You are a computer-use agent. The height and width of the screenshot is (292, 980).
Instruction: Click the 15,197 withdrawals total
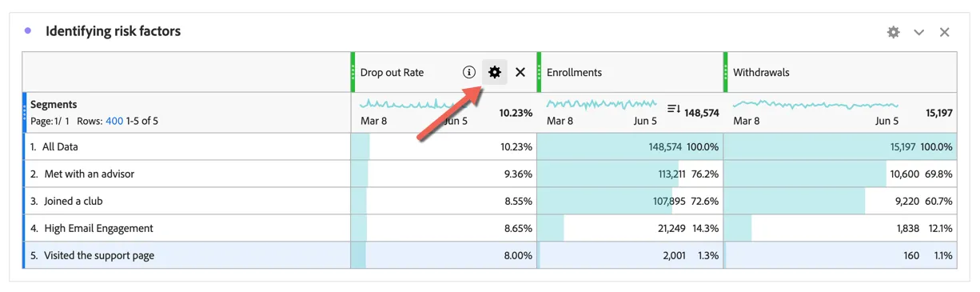[939, 113]
